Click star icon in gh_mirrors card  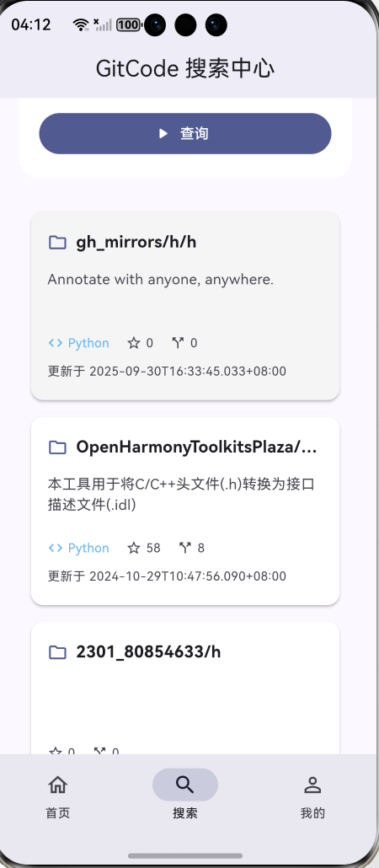(x=134, y=343)
